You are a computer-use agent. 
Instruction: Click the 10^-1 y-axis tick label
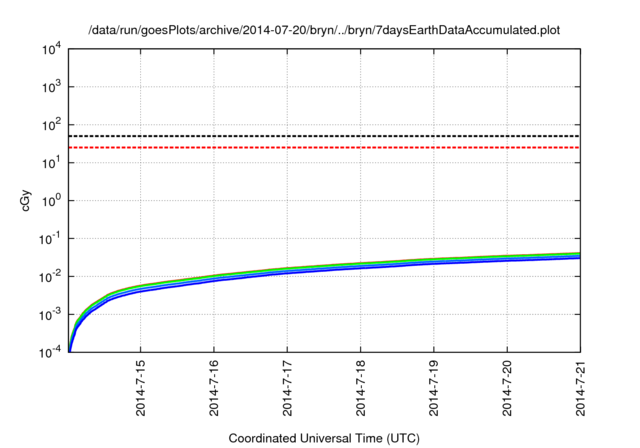click(x=50, y=239)
